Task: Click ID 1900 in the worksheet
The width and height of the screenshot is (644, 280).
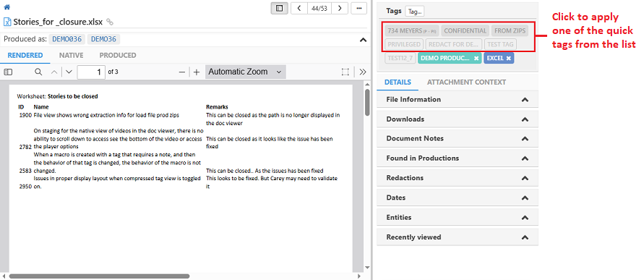Action: pos(25,115)
